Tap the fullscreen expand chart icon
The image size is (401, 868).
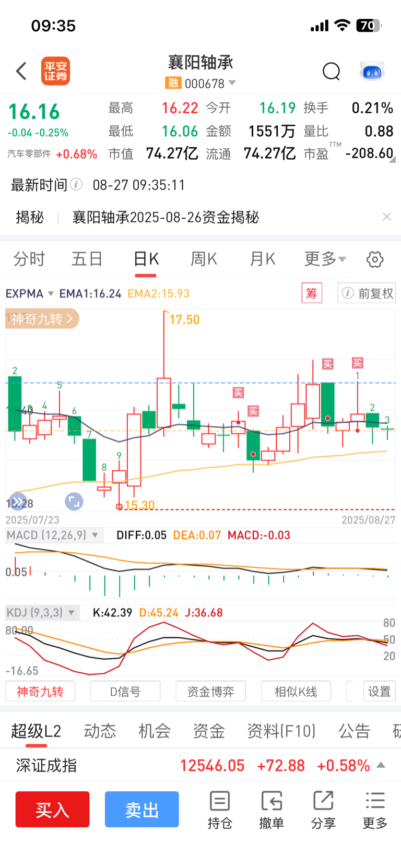coord(74,502)
